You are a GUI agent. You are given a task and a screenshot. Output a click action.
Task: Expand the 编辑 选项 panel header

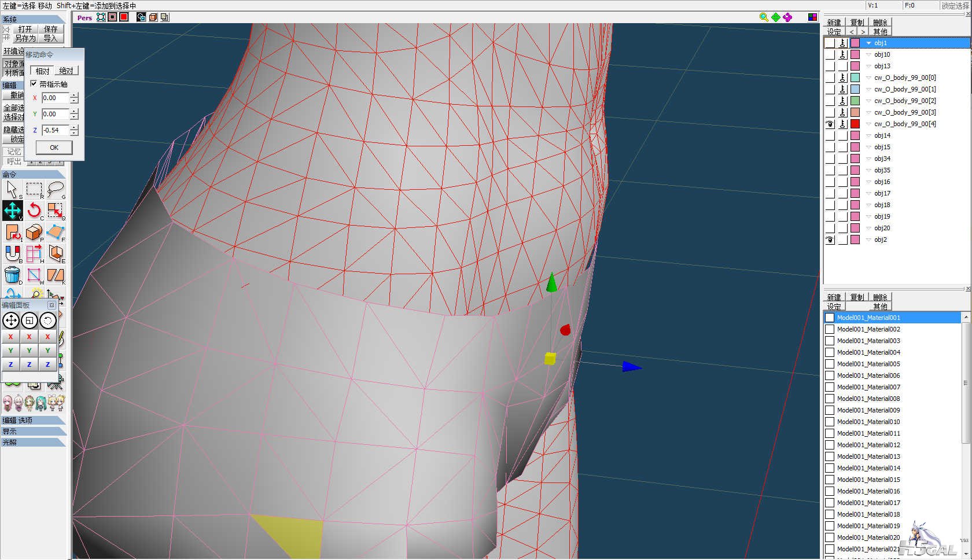tap(34, 421)
